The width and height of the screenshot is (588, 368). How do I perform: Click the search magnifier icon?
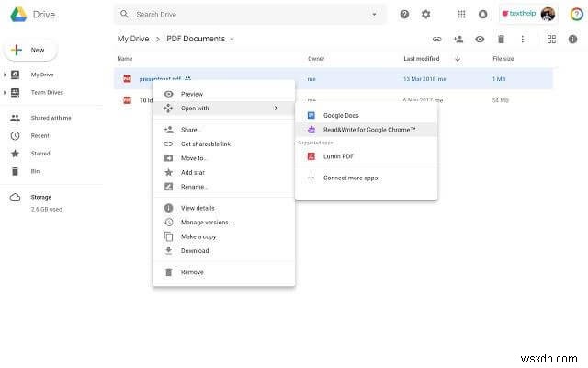coord(124,15)
